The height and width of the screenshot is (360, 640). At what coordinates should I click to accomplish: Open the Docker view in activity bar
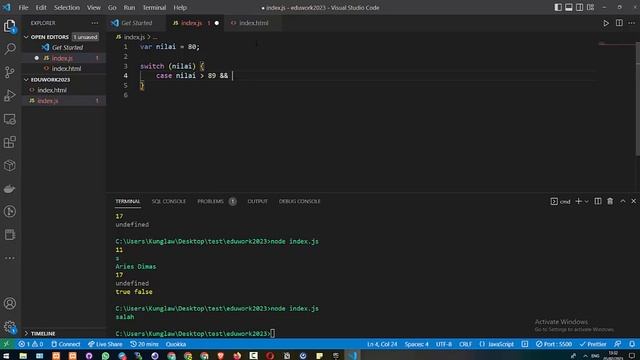coord(10,189)
